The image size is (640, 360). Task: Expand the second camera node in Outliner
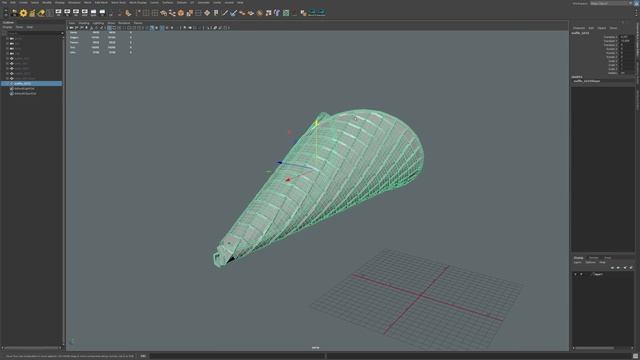(x=7, y=43)
